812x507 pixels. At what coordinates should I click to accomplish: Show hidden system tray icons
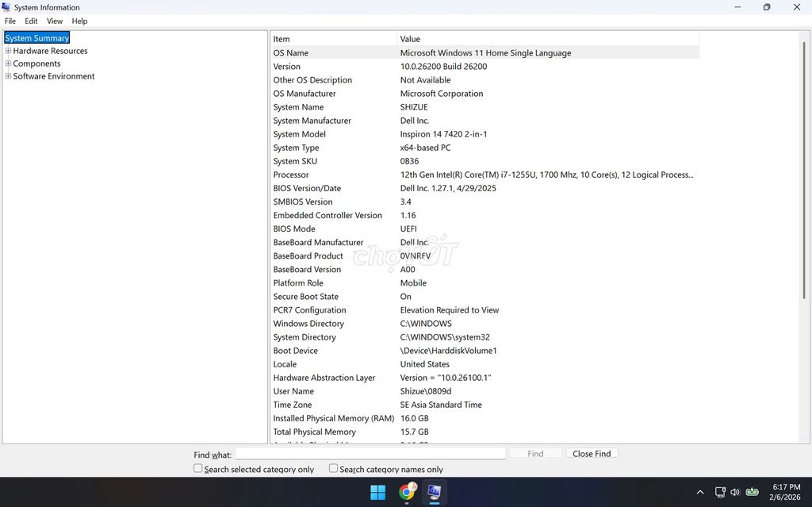click(x=699, y=493)
